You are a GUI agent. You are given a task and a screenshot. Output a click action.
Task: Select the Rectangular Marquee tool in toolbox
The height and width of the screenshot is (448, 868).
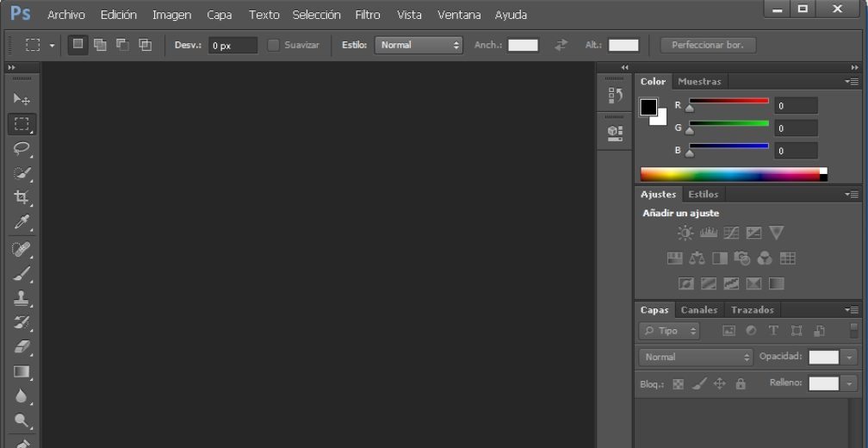click(x=22, y=124)
